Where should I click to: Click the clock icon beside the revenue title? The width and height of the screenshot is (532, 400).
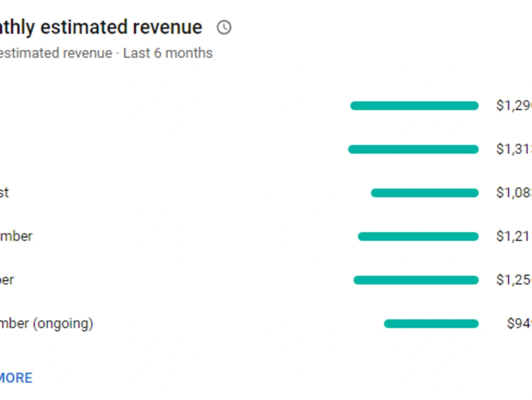224,28
